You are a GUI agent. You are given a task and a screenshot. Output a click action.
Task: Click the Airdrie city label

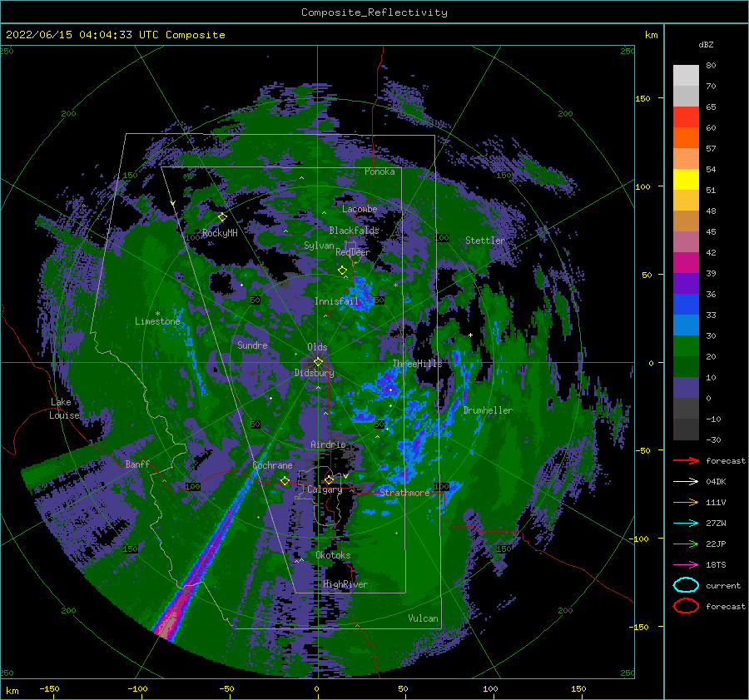pyautogui.click(x=328, y=444)
